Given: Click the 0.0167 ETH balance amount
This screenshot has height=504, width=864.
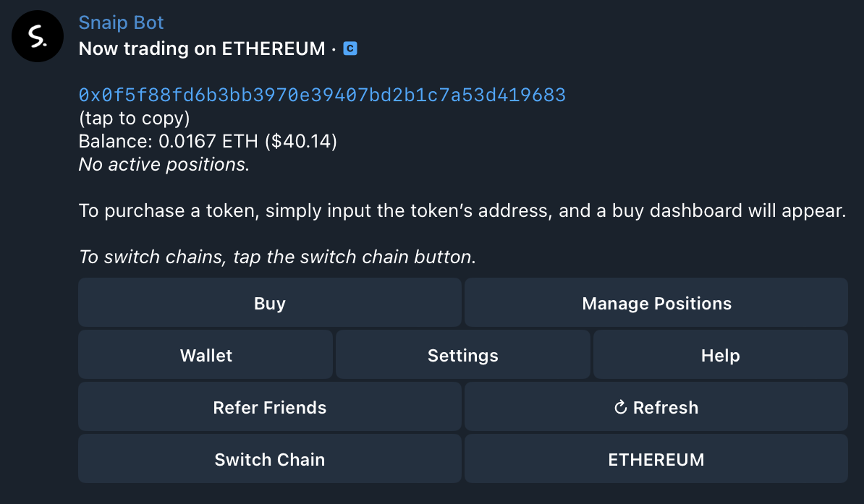Looking at the screenshot, I should [x=208, y=142].
